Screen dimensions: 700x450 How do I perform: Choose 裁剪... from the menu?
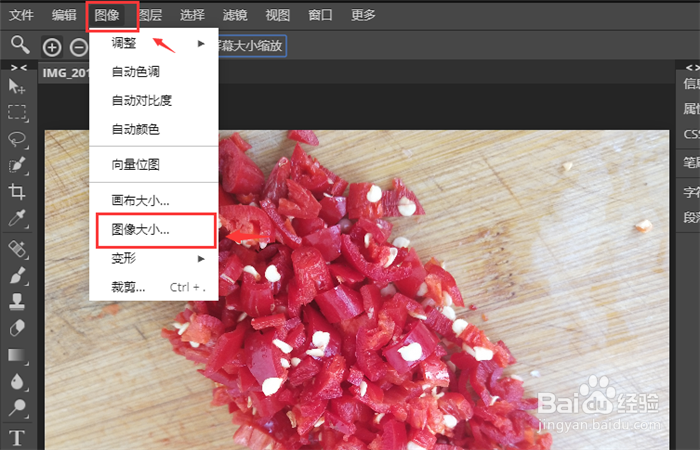(154, 287)
